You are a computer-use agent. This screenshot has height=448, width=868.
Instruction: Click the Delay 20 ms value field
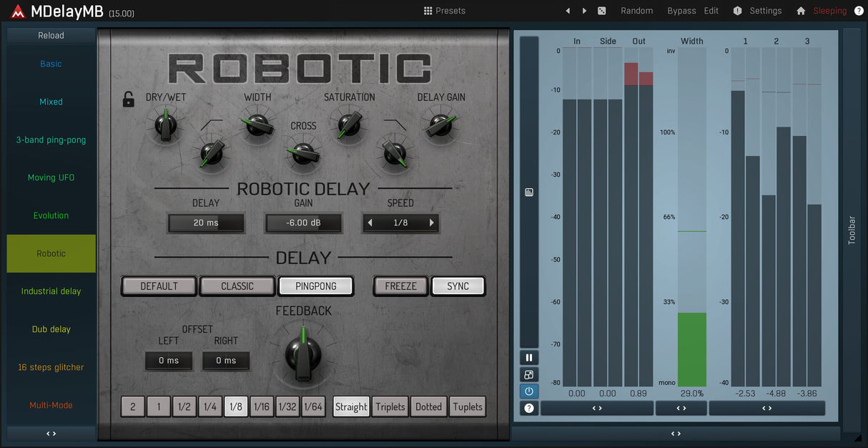[206, 223]
